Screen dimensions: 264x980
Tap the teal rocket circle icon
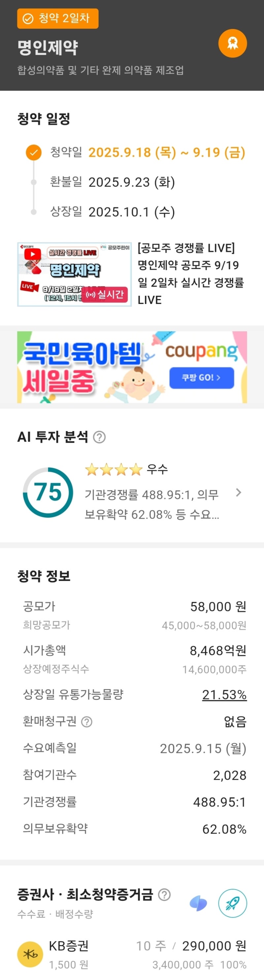pos(232,903)
